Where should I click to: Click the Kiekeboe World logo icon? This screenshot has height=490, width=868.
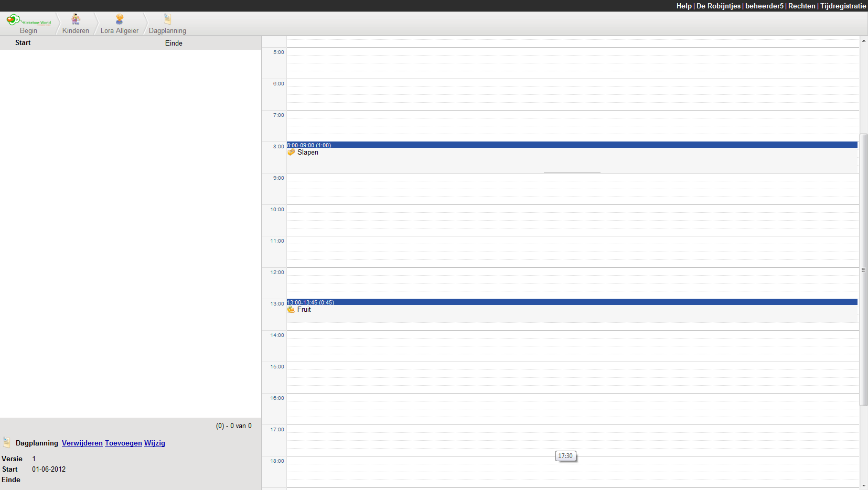[14, 20]
